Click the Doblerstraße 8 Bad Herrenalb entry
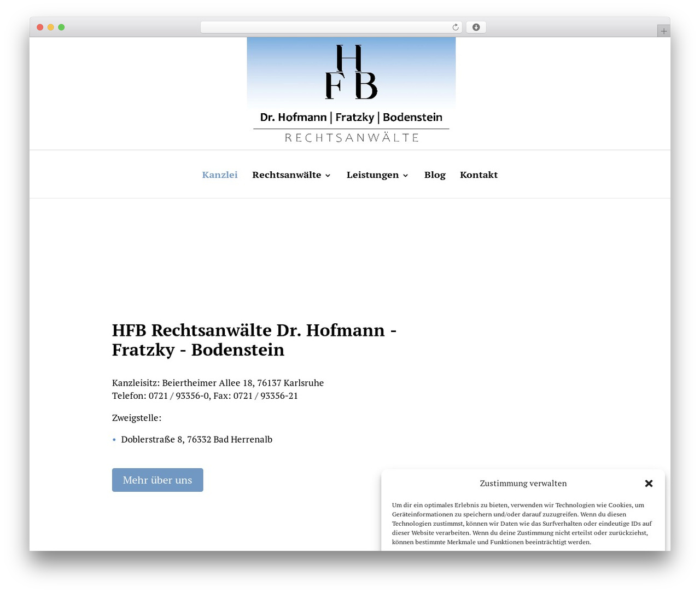Image resolution: width=700 pixels, height=593 pixels. pos(197,439)
